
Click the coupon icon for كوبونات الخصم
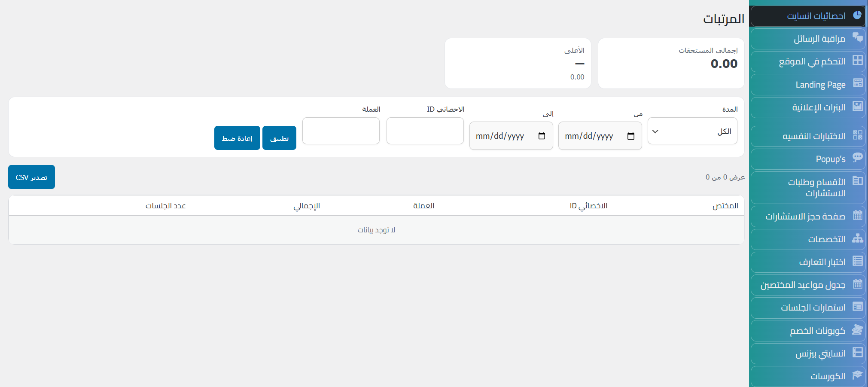[857, 330]
